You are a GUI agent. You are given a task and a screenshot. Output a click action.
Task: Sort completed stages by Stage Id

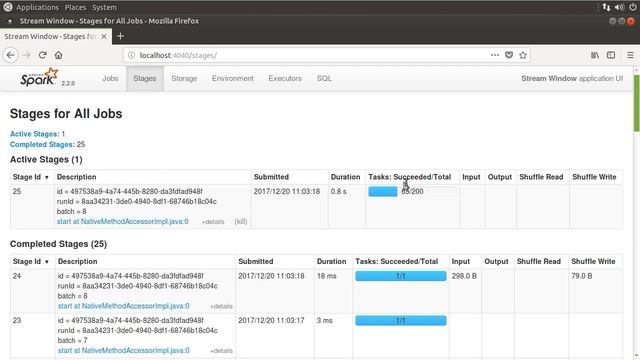point(31,262)
